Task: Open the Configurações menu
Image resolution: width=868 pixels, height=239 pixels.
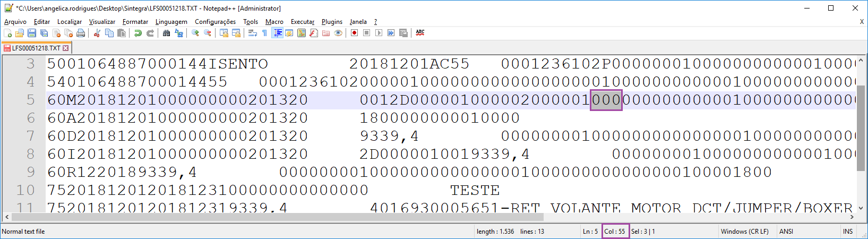Action: click(215, 22)
